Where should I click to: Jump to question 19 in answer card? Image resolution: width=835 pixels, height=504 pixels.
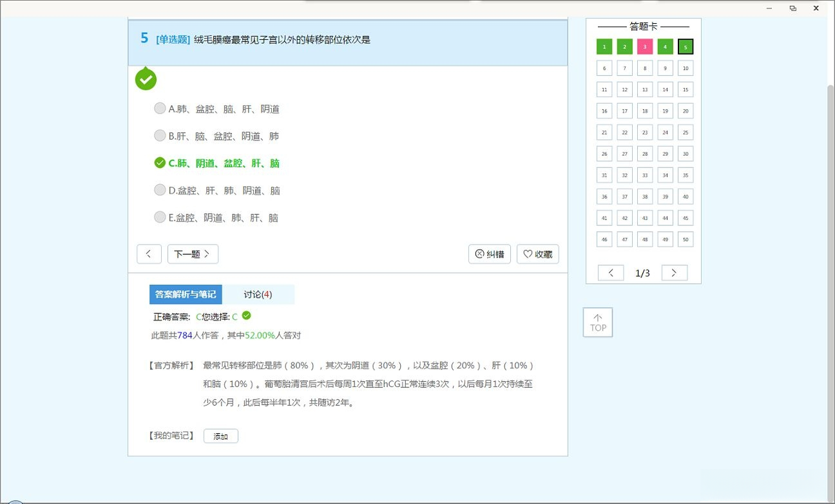(666, 111)
